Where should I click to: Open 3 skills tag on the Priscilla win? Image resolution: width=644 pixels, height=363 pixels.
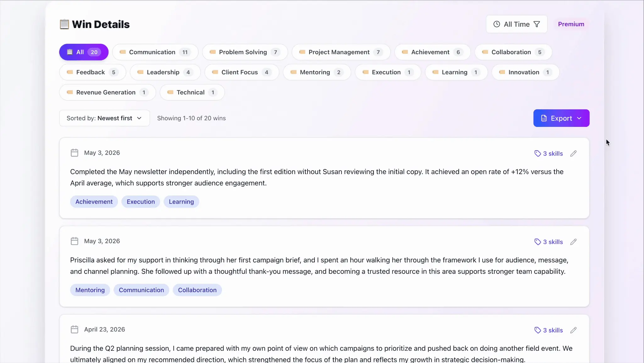click(548, 242)
